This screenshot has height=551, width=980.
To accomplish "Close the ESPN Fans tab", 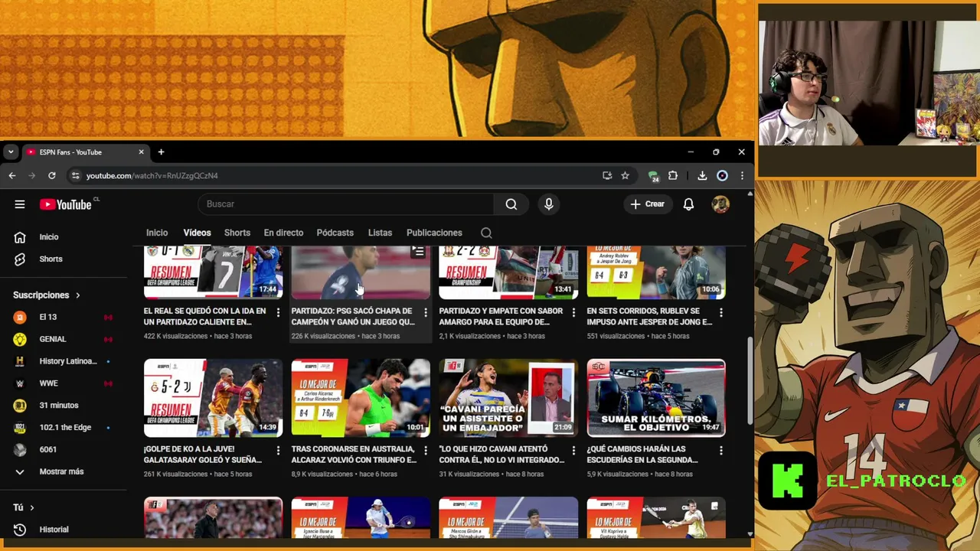I will (x=141, y=152).
